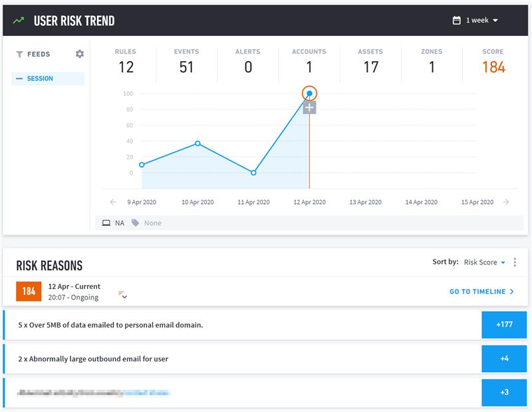Click the green trend arrow icon
The image size is (532, 412).
[20, 21]
